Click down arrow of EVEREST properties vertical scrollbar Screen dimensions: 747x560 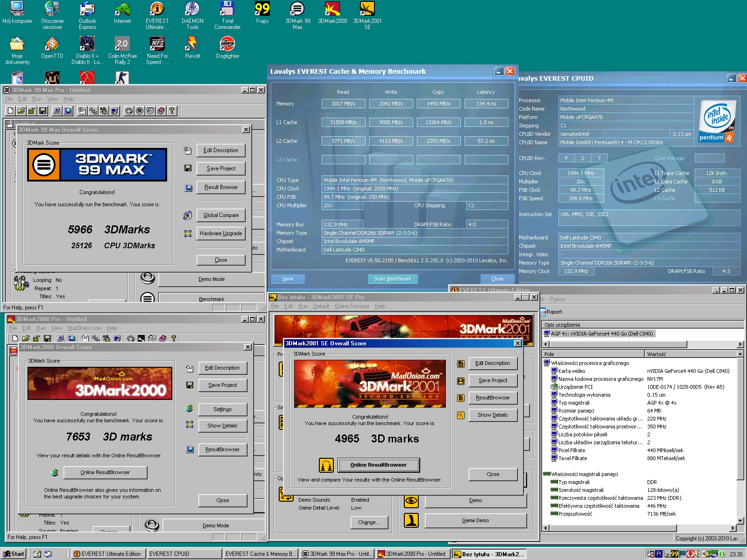click(x=740, y=521)
